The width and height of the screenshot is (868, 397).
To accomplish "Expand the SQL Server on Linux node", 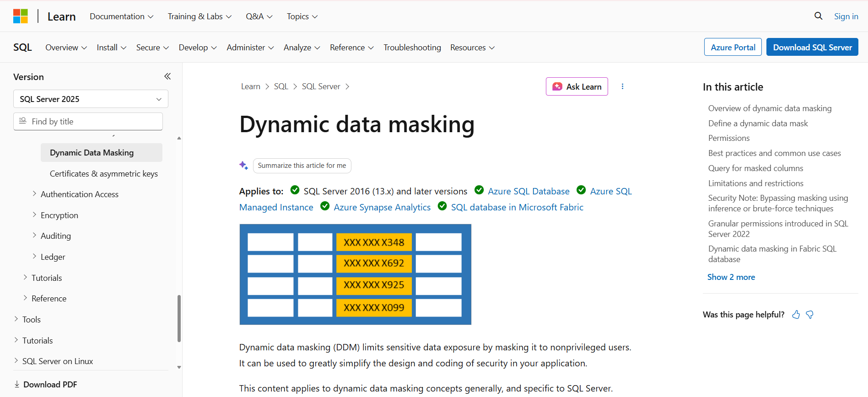I will [x=16, y=360].
